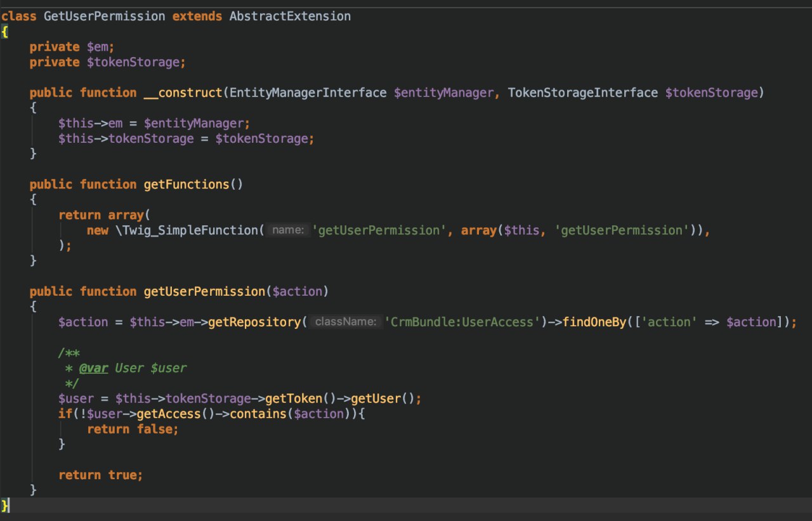Click the getToken method call
Image resolution: width=812 pixels, height=521 pixels.
click(293, 399)
